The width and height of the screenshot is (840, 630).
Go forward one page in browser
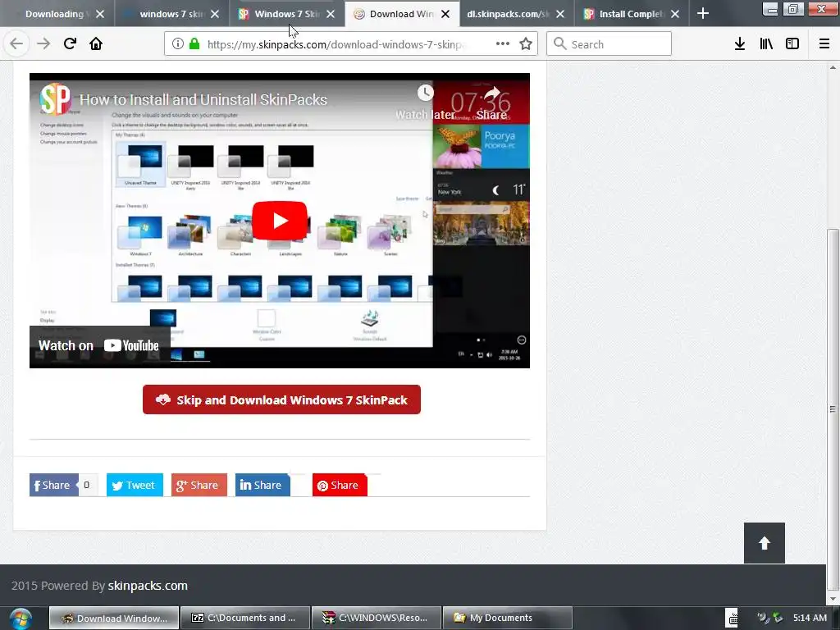(x=43, y=44)
